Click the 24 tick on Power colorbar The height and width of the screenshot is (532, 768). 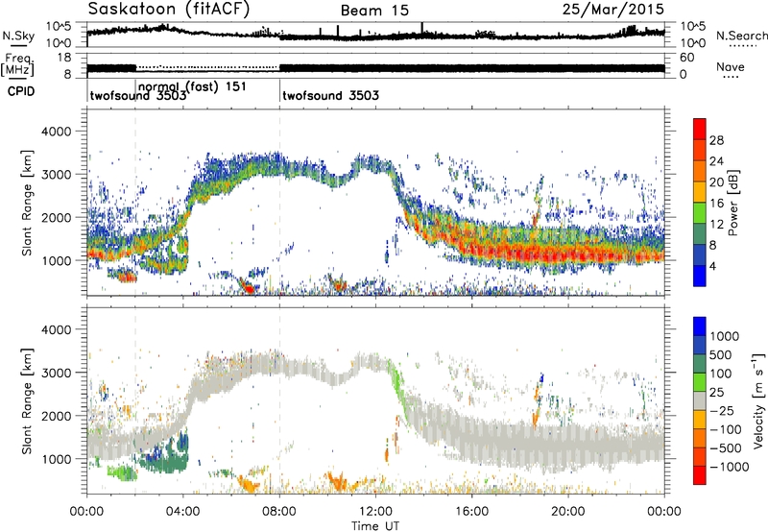click(716, 161)
